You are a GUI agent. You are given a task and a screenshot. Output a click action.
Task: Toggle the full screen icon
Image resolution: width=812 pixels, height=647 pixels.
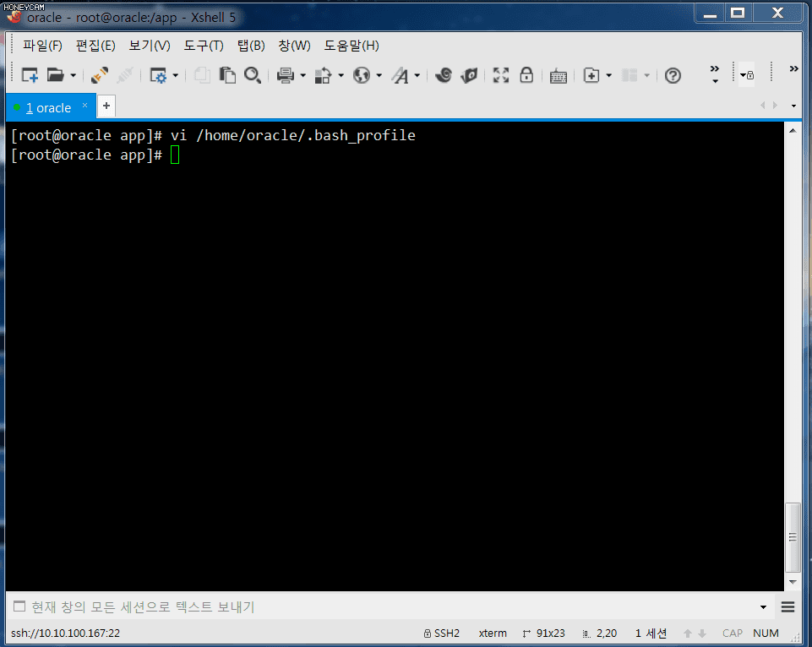click(x=501, y=75)
